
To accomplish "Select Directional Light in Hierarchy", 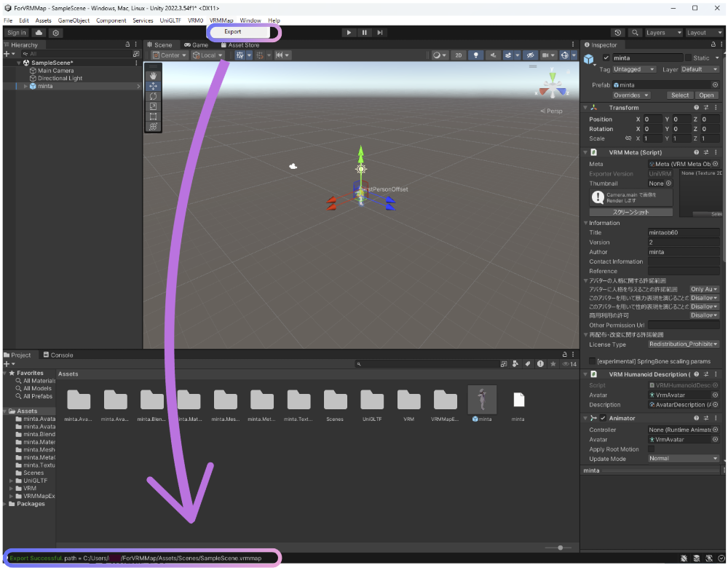I will 60,79.
